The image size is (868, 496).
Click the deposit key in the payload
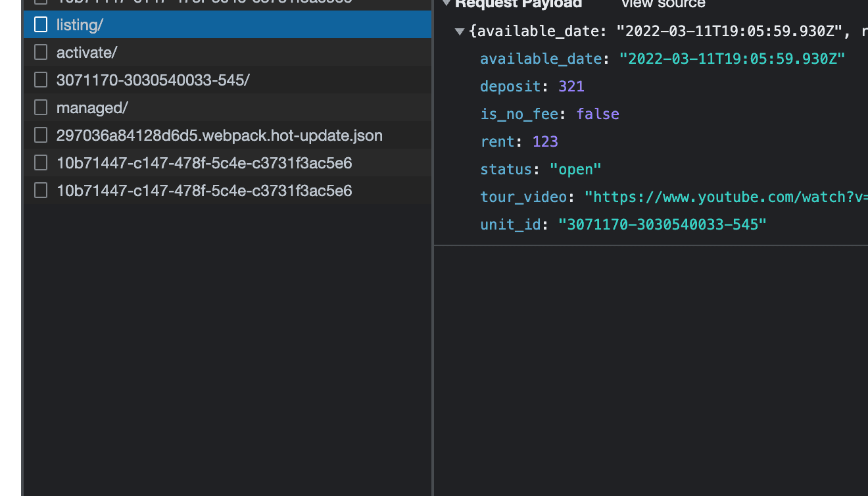pyautogui.click(x=510, y=86)
